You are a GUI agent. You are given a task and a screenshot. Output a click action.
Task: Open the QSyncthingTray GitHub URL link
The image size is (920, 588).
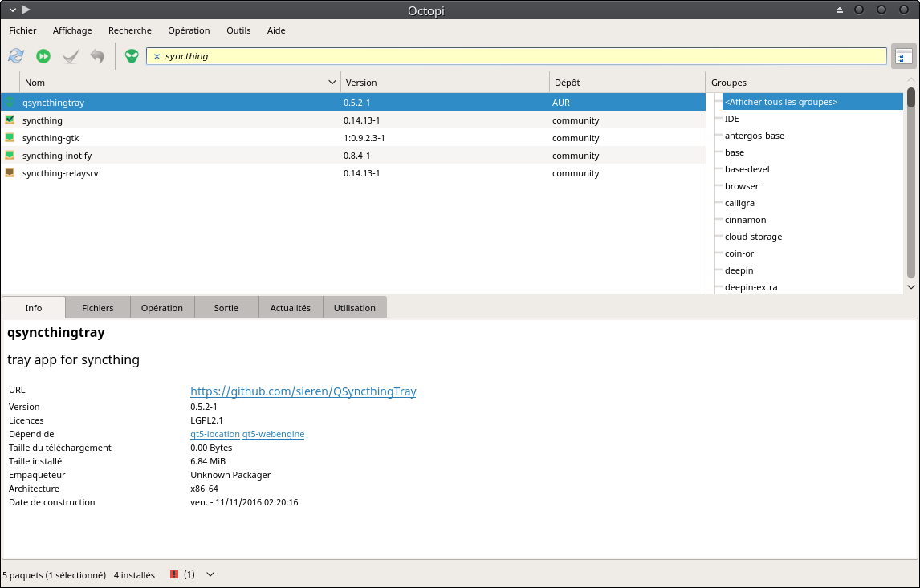point(303,391)
